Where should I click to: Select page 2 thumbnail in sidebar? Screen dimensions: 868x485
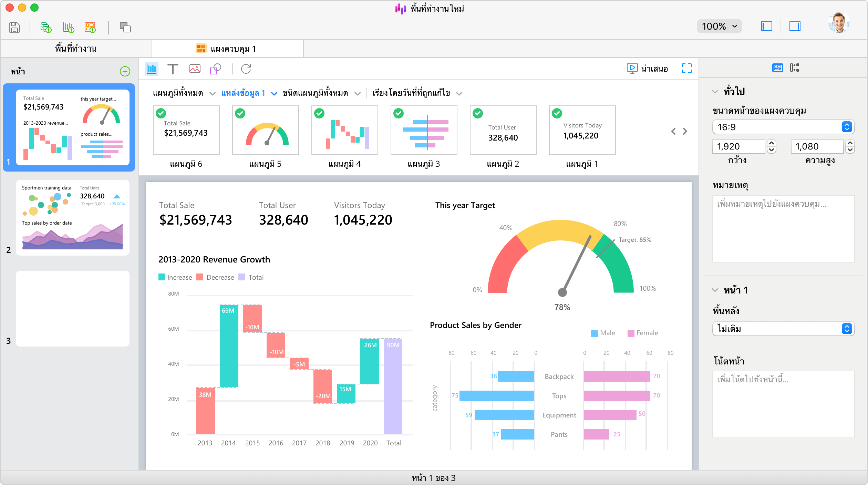click(72, 218)
